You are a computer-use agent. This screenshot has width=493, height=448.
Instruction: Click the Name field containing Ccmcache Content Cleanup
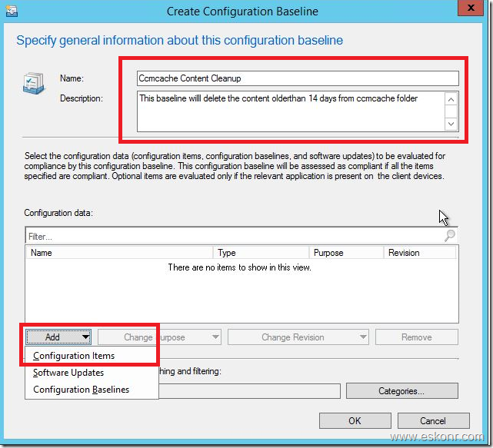(x=298, y=78)
